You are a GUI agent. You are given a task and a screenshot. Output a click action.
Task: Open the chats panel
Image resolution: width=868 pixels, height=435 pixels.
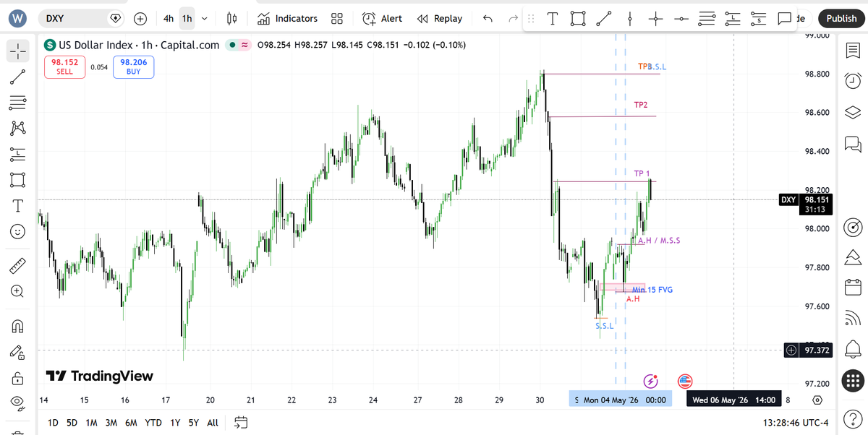coord(851,143)
